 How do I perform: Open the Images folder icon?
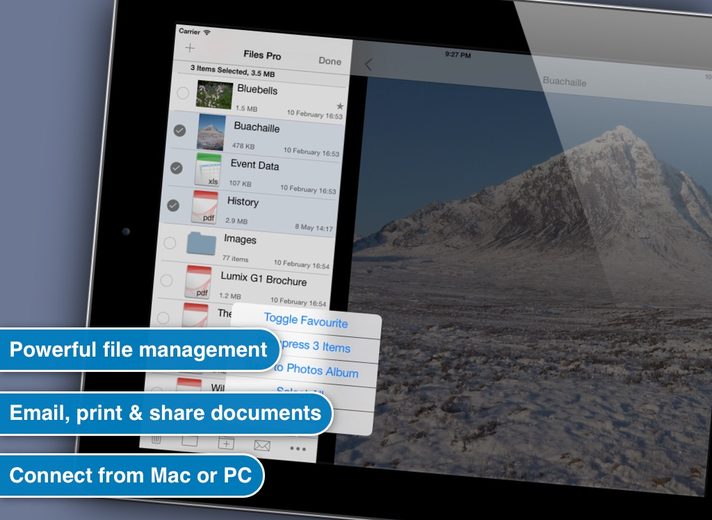(x=201, y=243)
